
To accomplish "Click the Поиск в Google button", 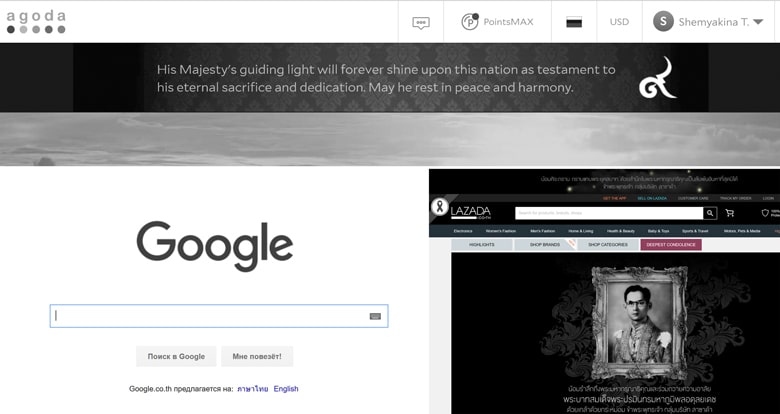I will [x=176, y=356].
